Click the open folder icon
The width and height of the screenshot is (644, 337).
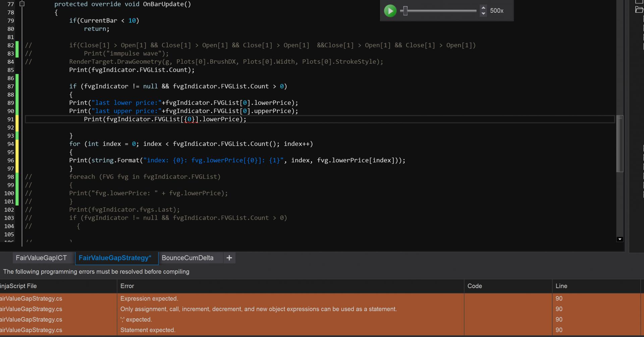[639, 10]
